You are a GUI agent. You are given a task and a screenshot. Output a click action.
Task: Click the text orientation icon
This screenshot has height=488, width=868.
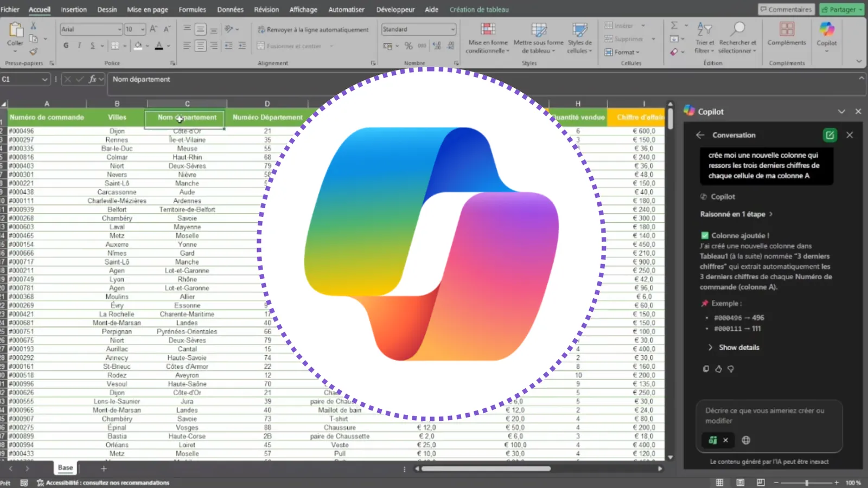229,29
